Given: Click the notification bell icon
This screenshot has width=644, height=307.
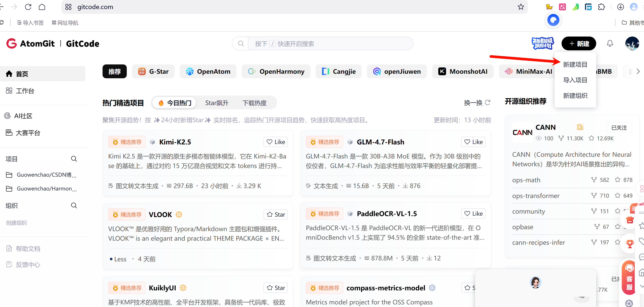Looking at the screenshot, I should click(x=610, y=43).
